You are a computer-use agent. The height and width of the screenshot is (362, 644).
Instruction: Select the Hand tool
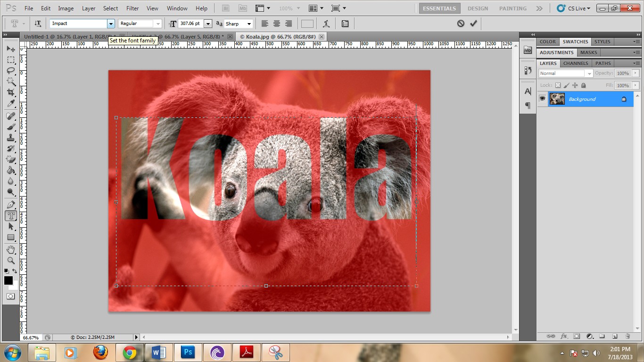pyautogui.click(x=11, y=249)
